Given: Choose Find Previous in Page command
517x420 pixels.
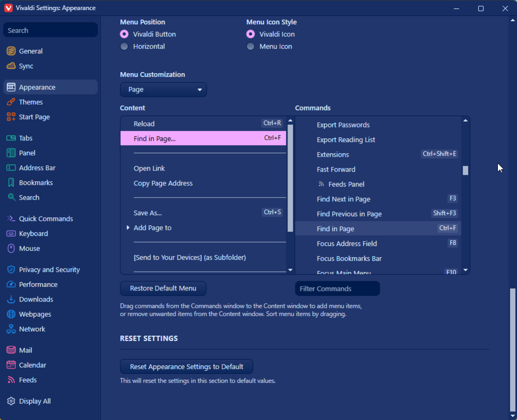Looking at the screenshot, I should pos(378,214).
